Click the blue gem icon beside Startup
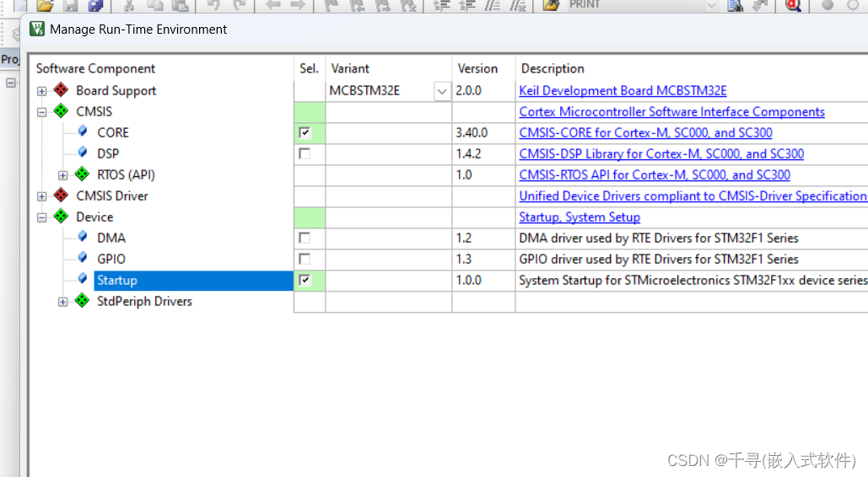The height and width of the screenshot is (477, 868). pos(83,278)
